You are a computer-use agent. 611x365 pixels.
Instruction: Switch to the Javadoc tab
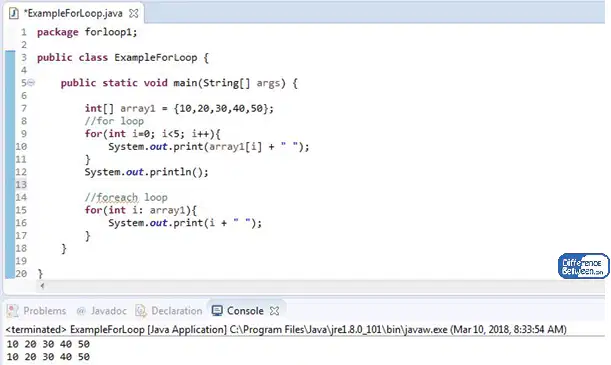(x=102, y=311)
